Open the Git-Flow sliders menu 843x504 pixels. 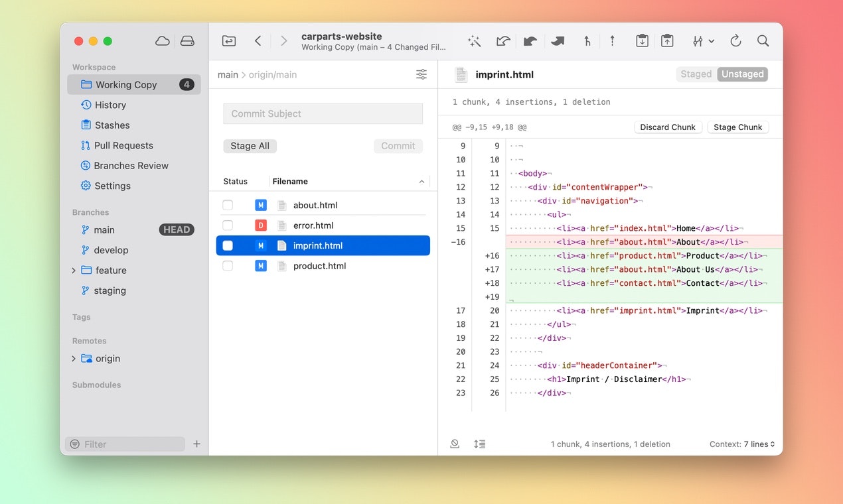pyautogui.click(x=703, y=41)
